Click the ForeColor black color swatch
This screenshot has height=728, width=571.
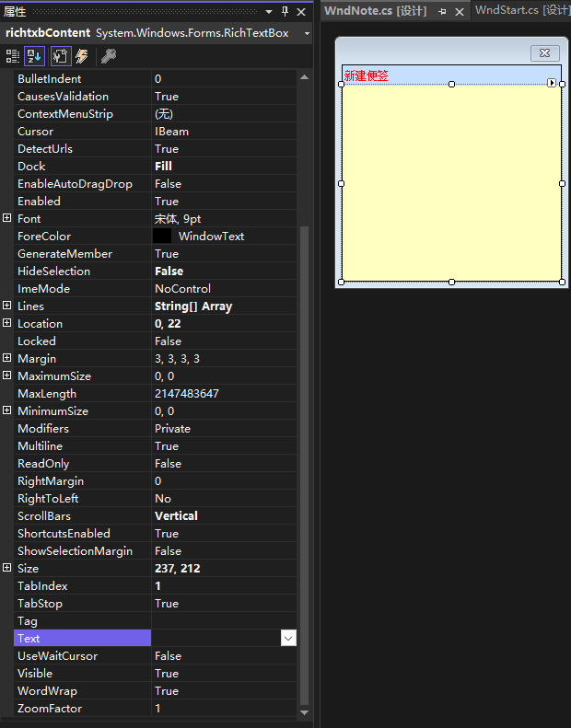point(162,237)
